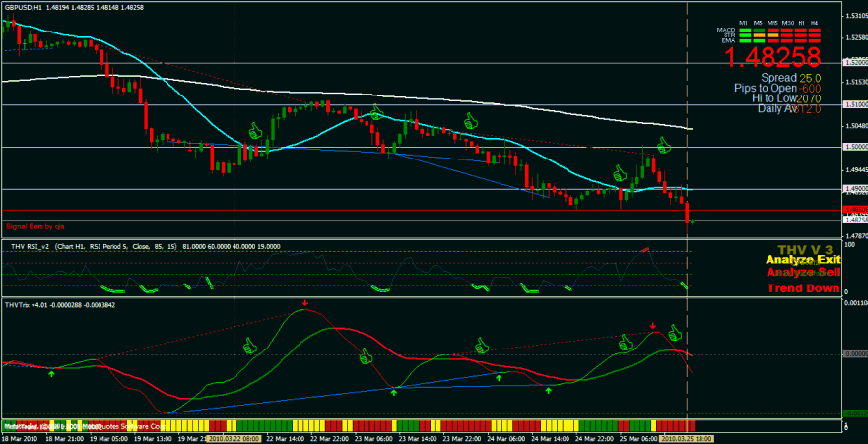Select rightmost thumbs-up marker in THVTrix panel
Screen dimensions: 868x444
[x=676, y=332]
